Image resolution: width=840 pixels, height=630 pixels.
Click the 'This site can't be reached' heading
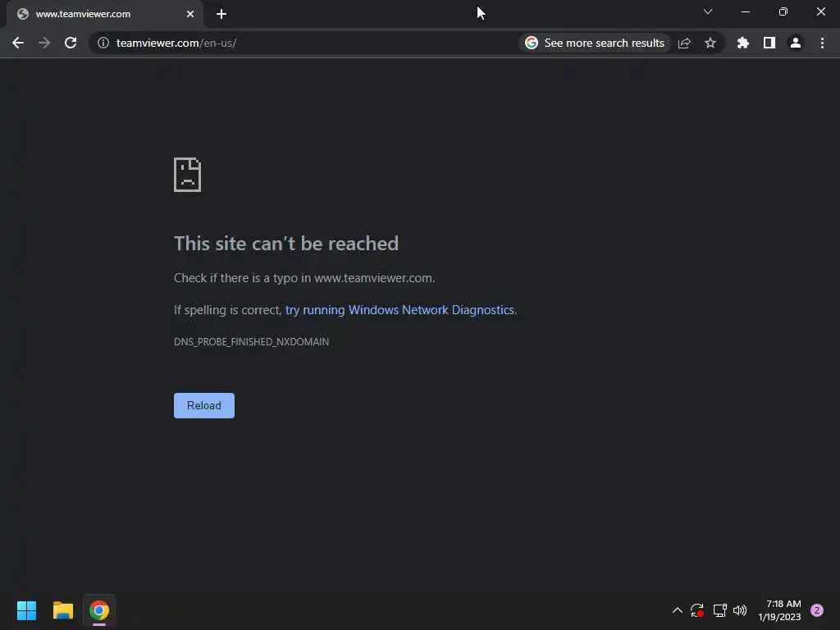click(286, 244)
